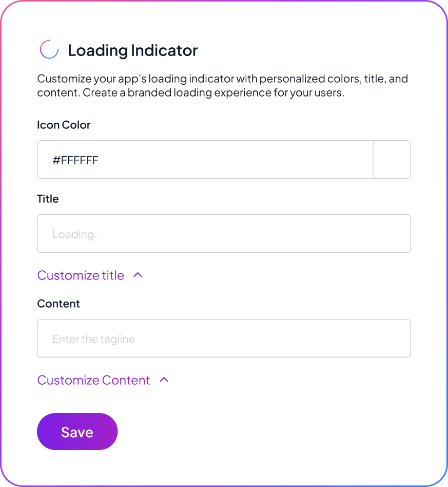Click the "Enter the tagline" placeholder text
Image resolution: width=448 pixels, height=487 pixels.
[93, 339]
